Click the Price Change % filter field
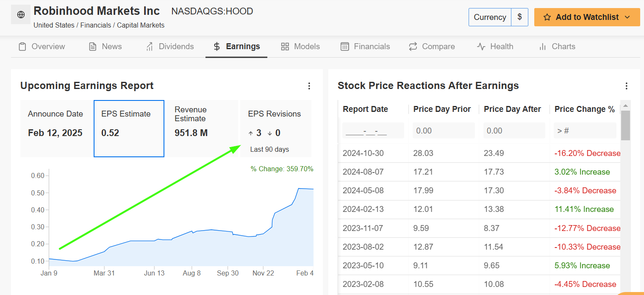The height and width of the screenshot is (295, 644). [x=585, y=131]
